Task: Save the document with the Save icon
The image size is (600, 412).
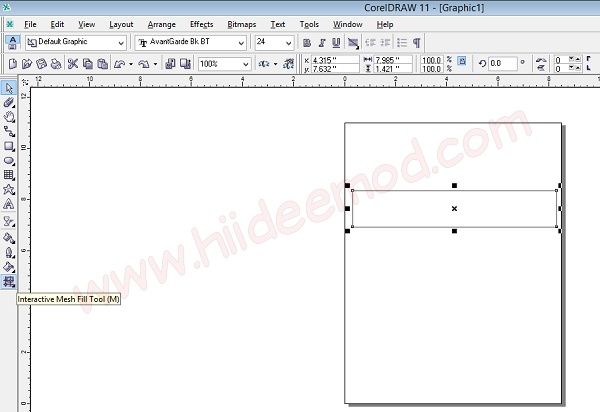Action: (41, 64)
